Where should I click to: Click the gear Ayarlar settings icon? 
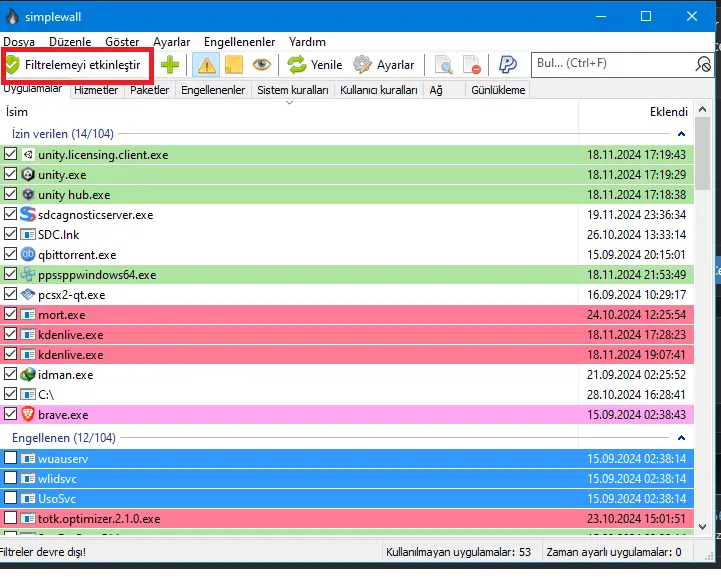[362, 65]
